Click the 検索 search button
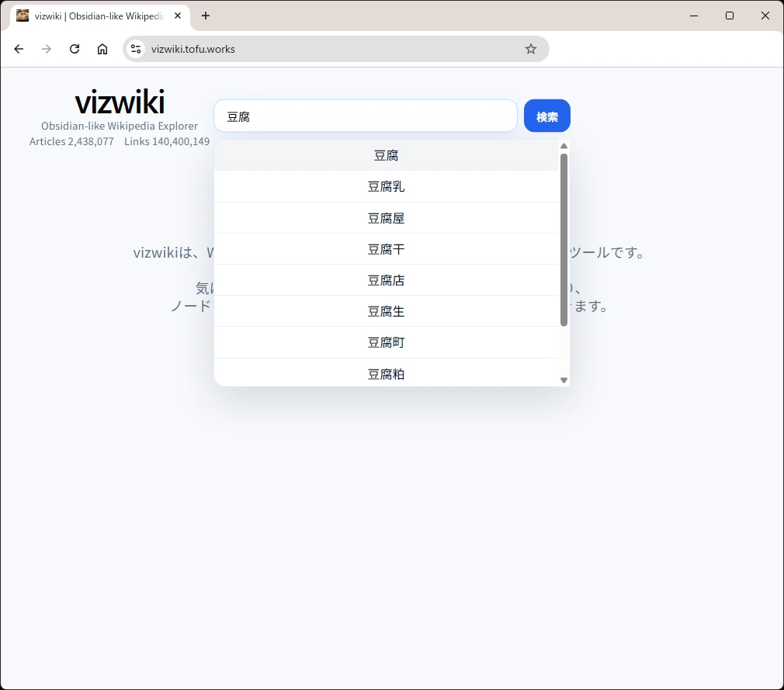 pyautogui.click(x=547, y=116)
